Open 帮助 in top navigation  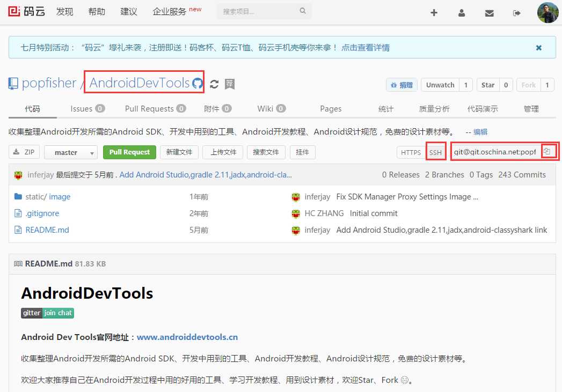coord(97,12)
